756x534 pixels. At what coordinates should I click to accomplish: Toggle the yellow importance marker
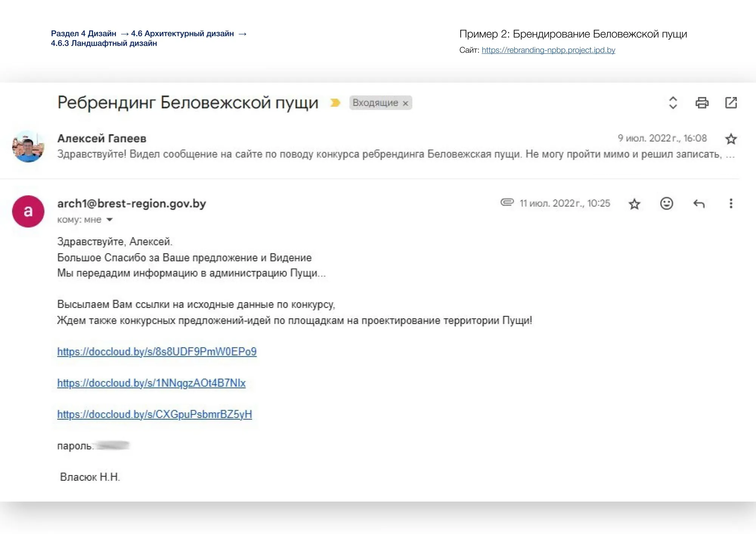pyautogui.click(x=335, y=103)
